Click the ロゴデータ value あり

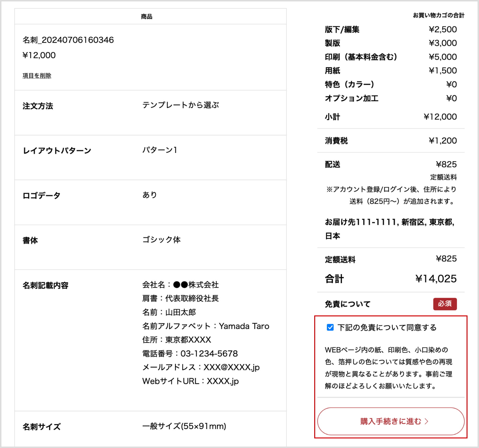point(150,195)
